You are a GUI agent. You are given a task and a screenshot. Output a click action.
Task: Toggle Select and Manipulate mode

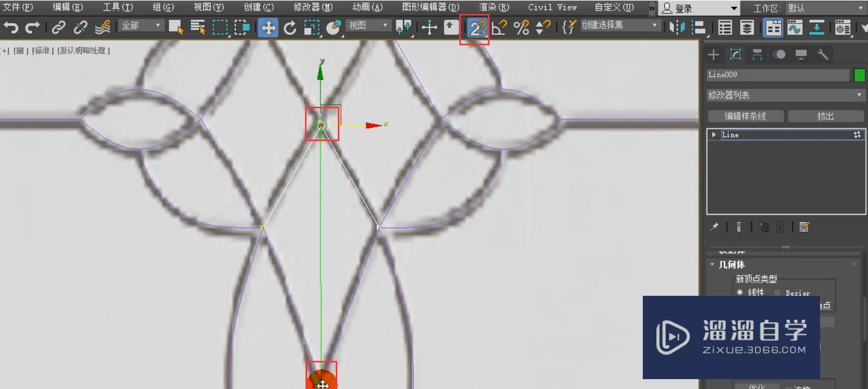point(429,27)
